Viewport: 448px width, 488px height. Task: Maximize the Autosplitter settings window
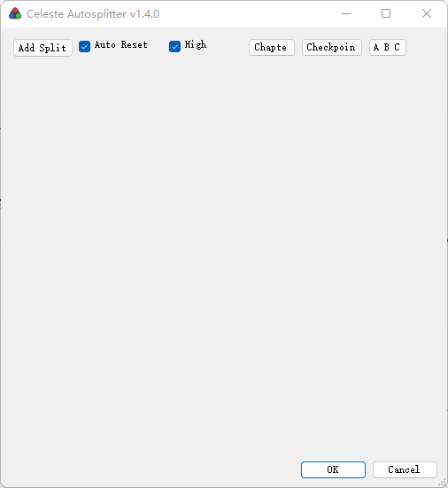(x=386, y=13)
